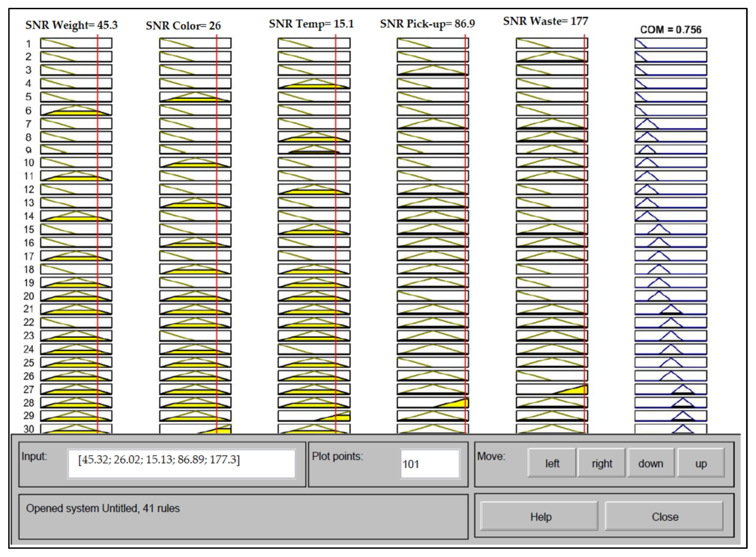The width and height of the screenshot is (756, 557).
Task: Click SNR Temp plot of rule 4
Action: 314,83
